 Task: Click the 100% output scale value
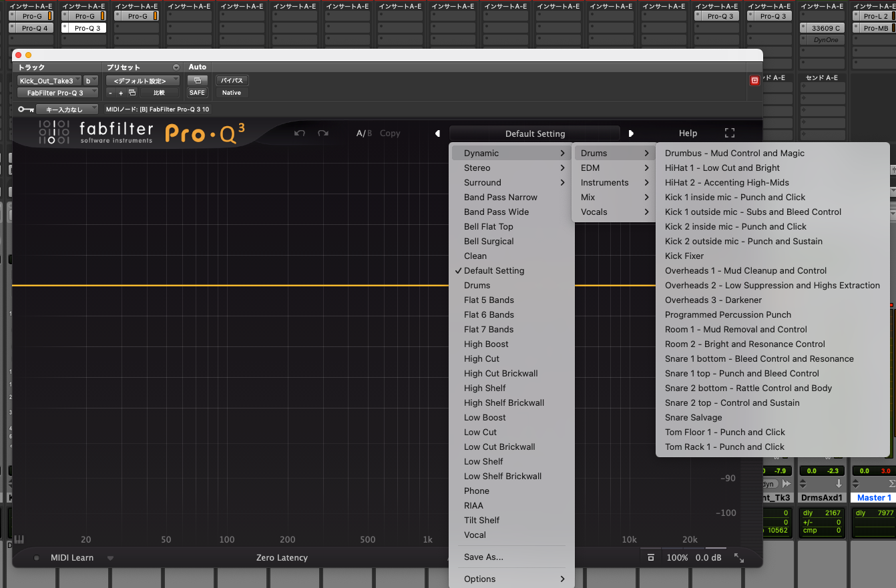677,558
